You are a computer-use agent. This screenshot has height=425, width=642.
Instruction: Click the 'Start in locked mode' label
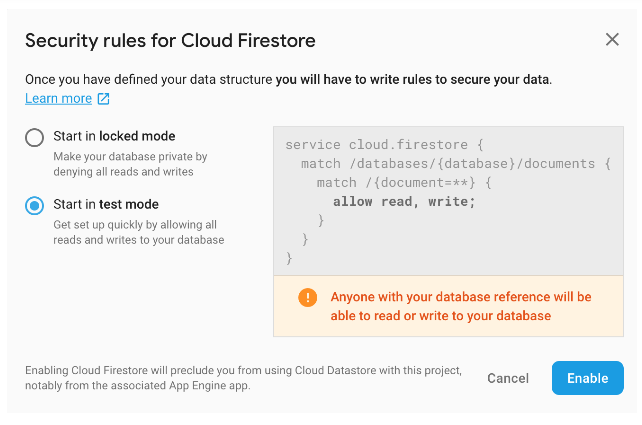click(x=114, y=136)
